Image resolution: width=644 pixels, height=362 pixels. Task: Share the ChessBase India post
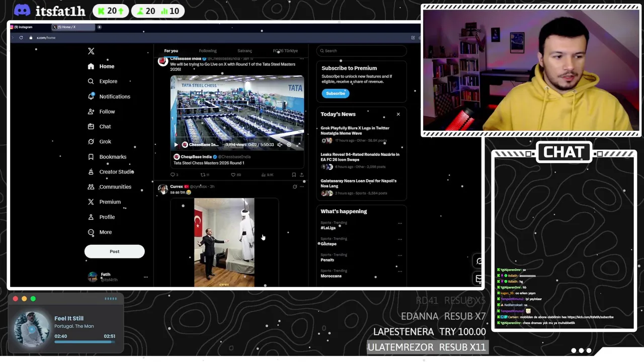[x=301, y=175]
